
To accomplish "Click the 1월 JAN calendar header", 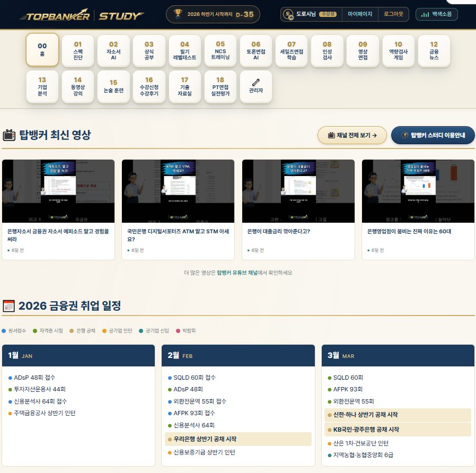I will (x=78, y=355).
